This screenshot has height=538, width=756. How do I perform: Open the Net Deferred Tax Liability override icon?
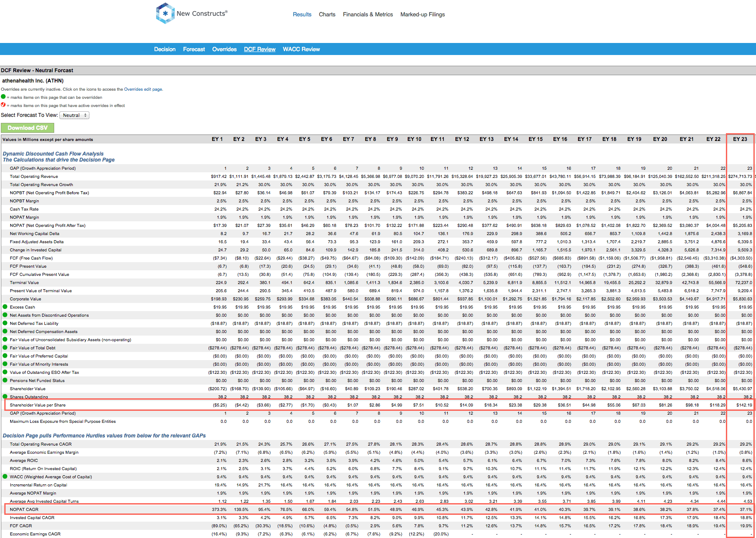coord(5,323)
